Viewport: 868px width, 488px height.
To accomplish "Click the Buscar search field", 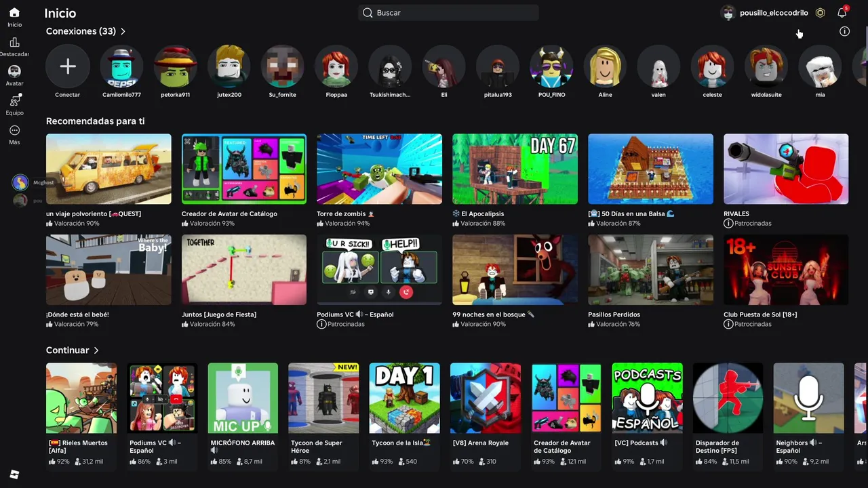I will [x=448, y=13].
